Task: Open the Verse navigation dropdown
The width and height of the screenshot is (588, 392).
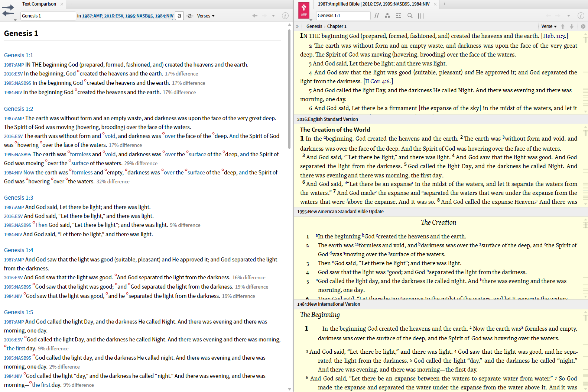Action: click(549, 26)
